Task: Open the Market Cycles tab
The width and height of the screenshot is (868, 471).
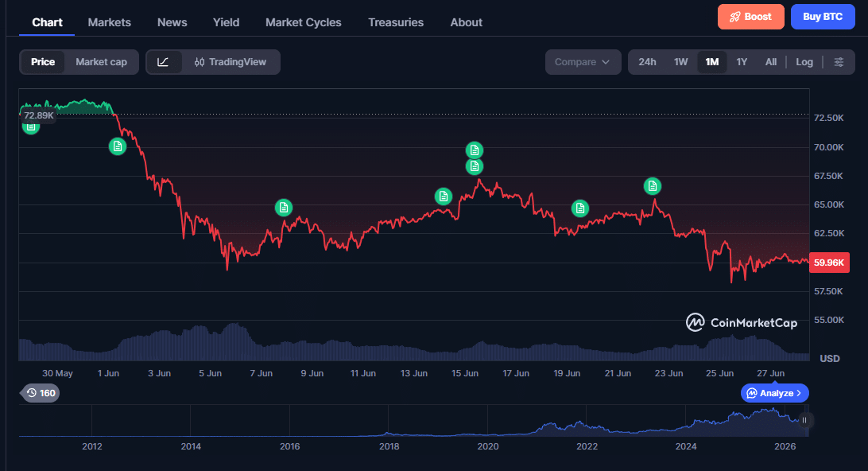Action: 304,22
